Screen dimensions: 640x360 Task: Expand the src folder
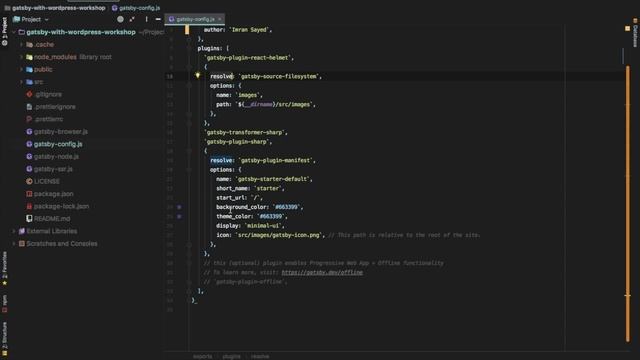21,82
